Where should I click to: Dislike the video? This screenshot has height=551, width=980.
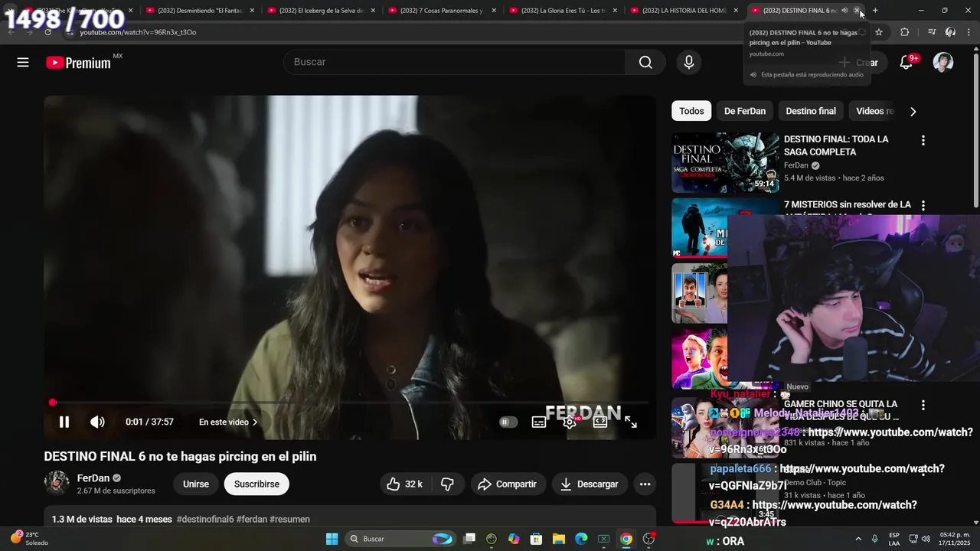click(x=448, y=484)
